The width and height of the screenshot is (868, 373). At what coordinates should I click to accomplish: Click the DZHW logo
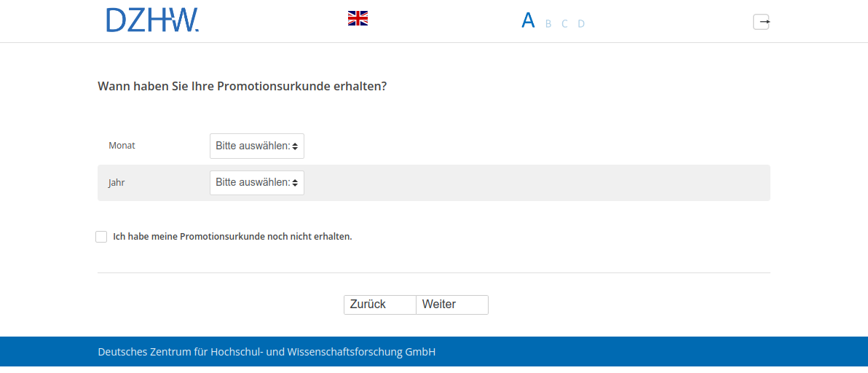[x=152, y=20]
